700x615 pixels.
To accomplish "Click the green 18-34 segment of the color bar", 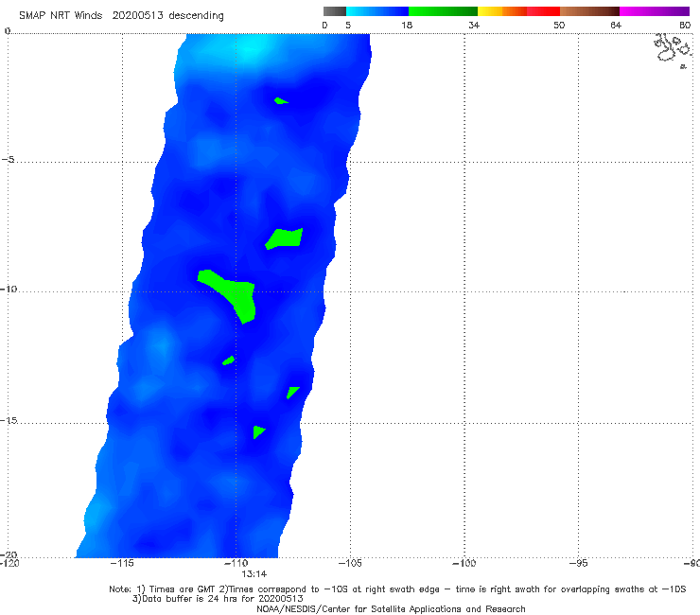I will tap(444, 11).
